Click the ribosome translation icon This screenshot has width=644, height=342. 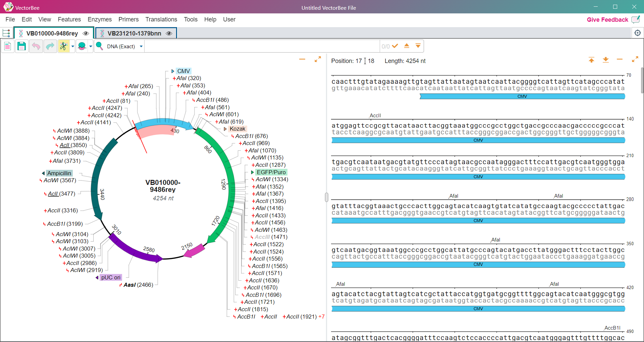(x=82, y=46)
